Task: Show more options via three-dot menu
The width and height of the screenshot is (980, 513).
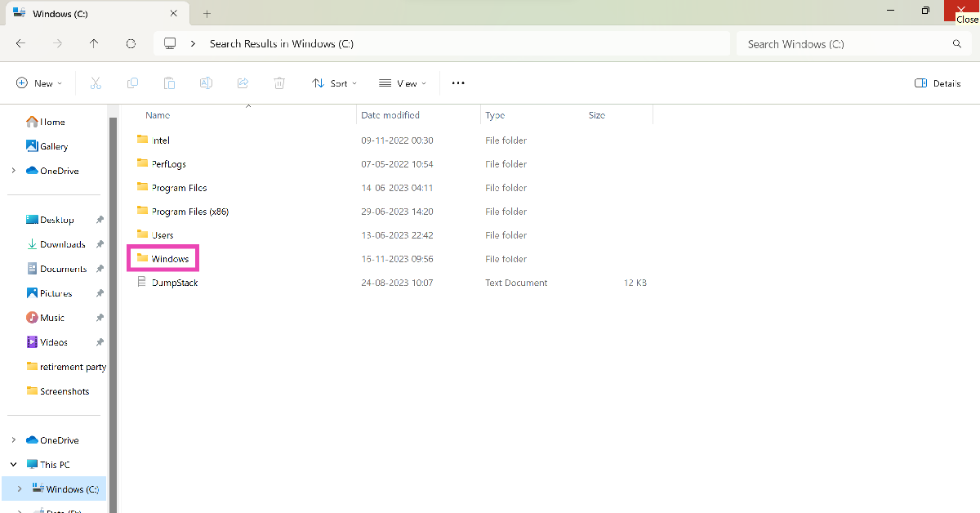Action: (458, 83)
